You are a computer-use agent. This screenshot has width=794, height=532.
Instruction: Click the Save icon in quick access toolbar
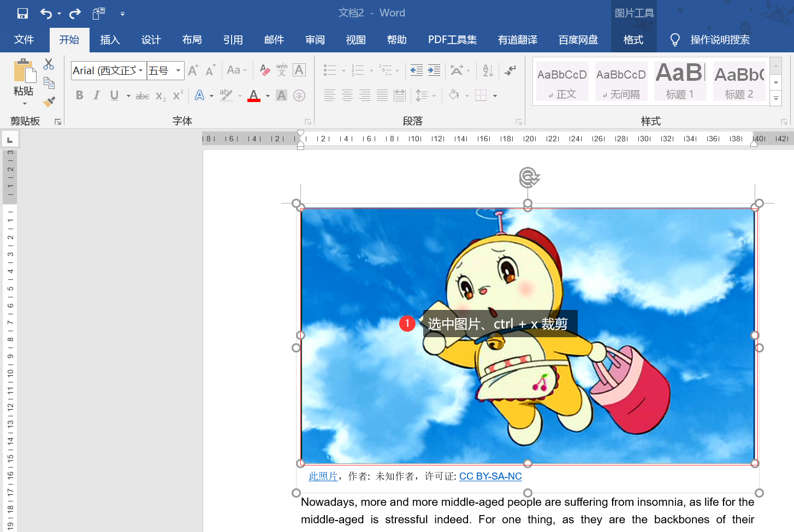tap(22, 13)
